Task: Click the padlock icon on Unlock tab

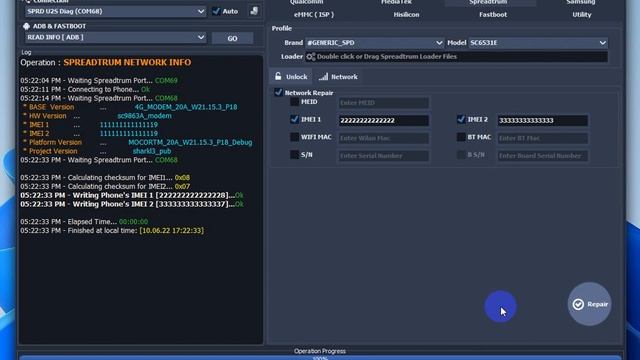Action: (278, 76)
